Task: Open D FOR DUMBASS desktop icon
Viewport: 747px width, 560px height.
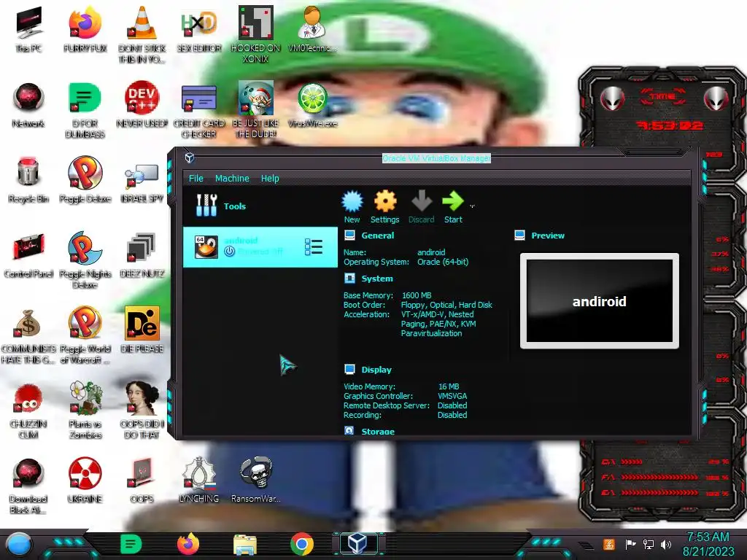Action: [x=85, y=110]
